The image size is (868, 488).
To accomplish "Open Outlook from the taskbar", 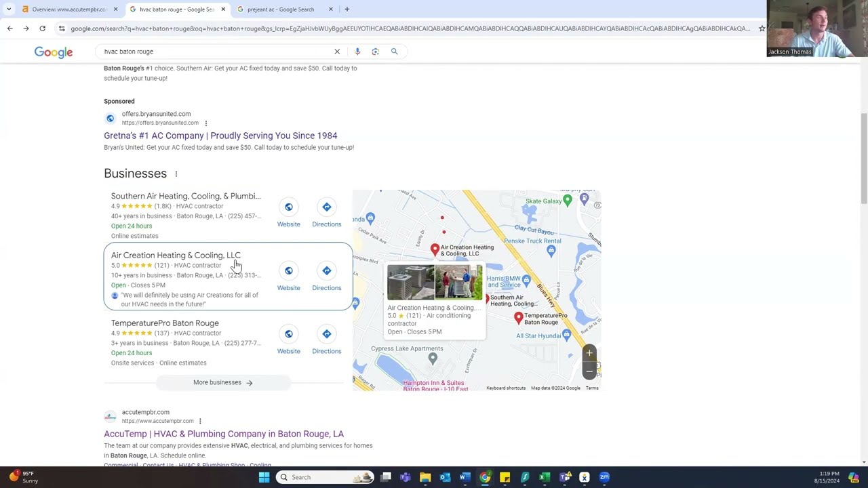I will pos(445,477).
